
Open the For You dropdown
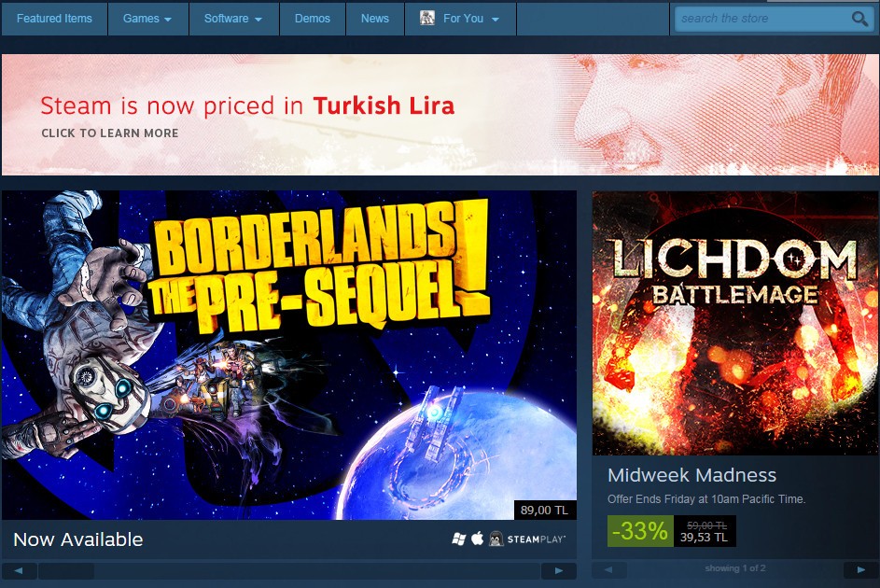point(460,19)
